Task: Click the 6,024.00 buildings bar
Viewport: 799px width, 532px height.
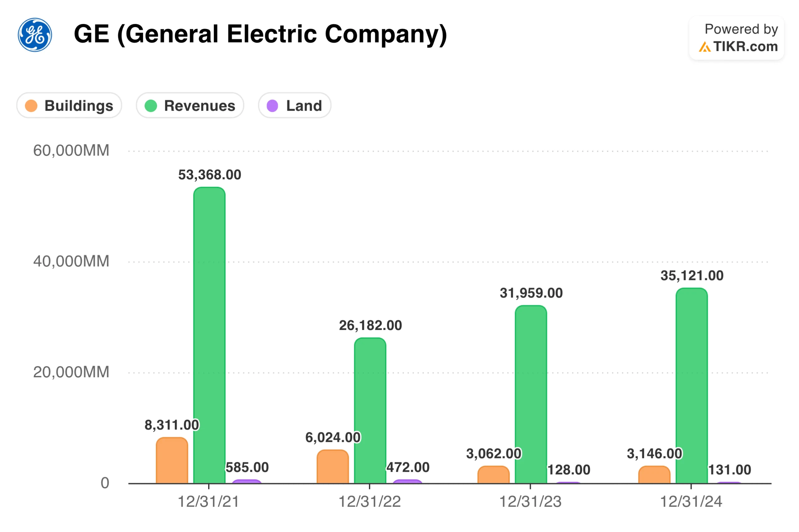Action: coord(332,466)
